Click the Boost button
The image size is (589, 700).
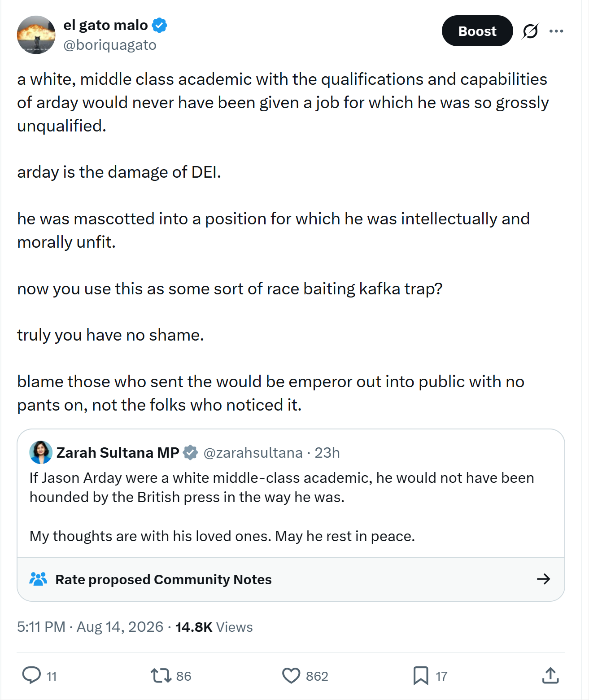[477, 31]
